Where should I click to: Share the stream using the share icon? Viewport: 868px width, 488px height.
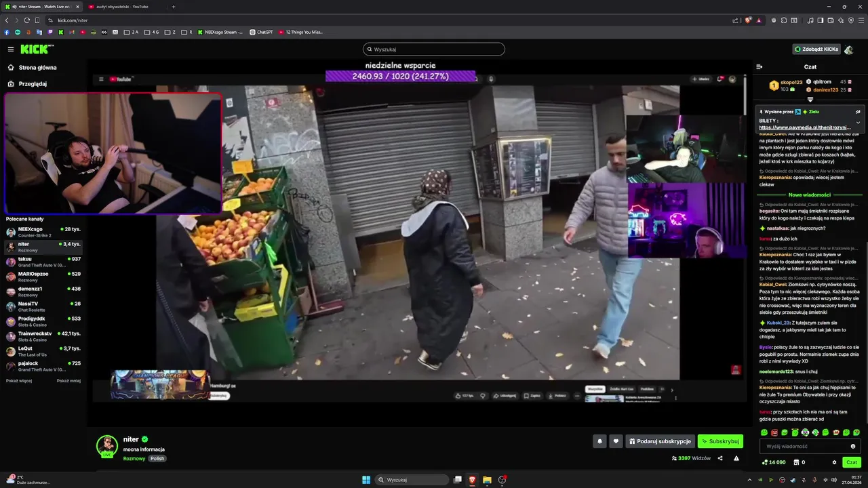(x=720, y=458)
